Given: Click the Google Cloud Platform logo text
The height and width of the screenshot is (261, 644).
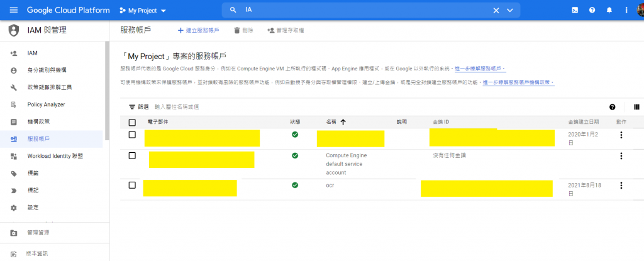Looking at the screenshot, I should point(68,10).
